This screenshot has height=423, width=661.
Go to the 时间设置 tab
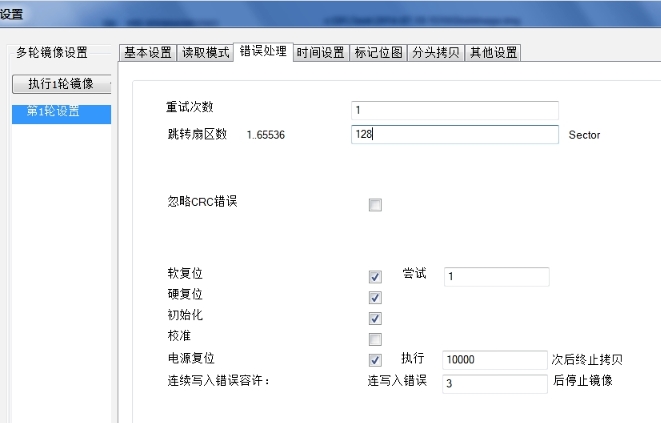coord(320,53)
